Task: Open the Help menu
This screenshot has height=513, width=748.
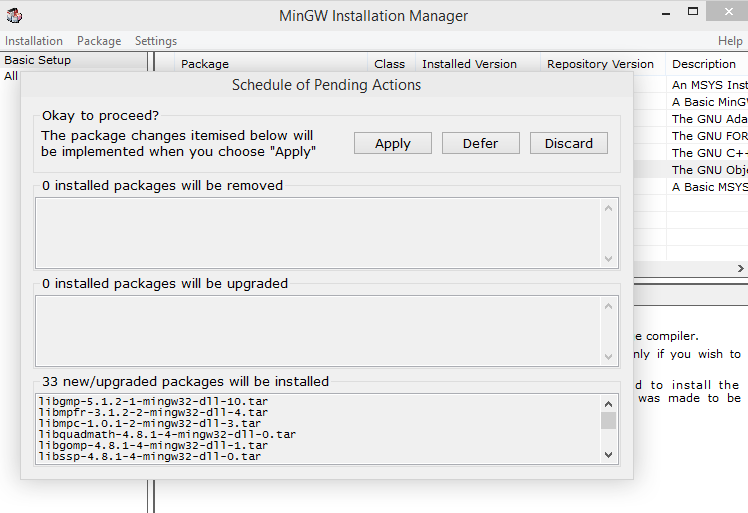Action: (x=730, y=41)
